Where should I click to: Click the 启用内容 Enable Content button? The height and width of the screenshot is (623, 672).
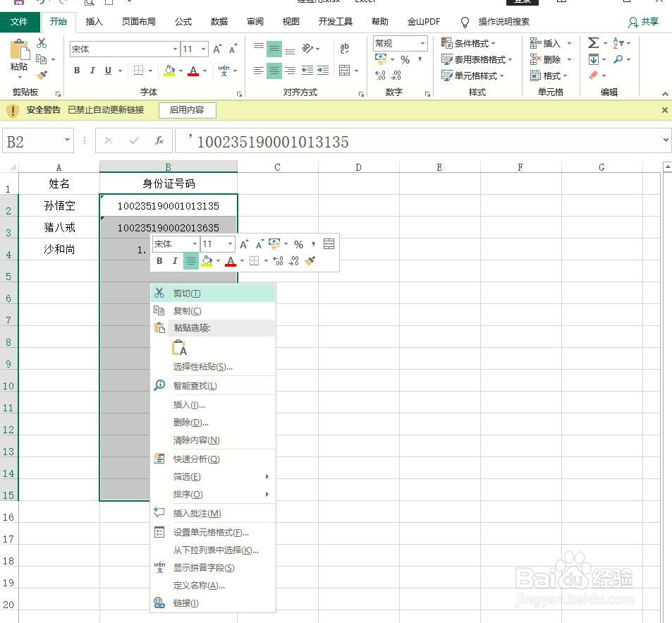pos(187,110)
